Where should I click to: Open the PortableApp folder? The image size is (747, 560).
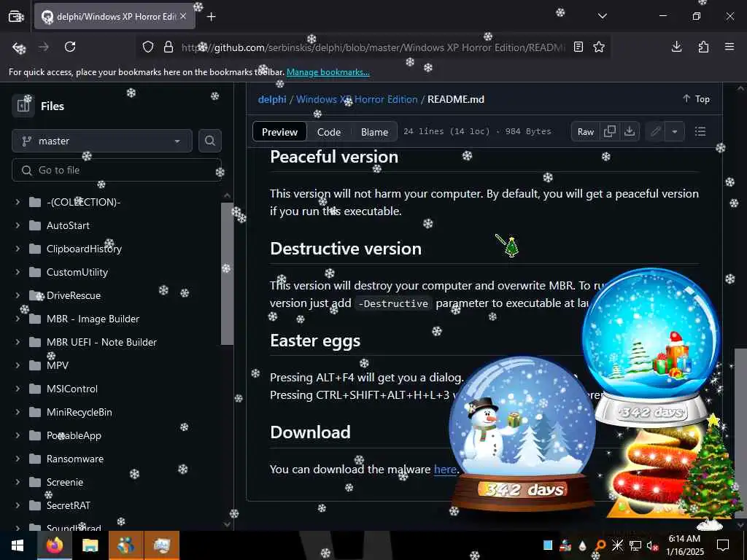coord(74,435)
